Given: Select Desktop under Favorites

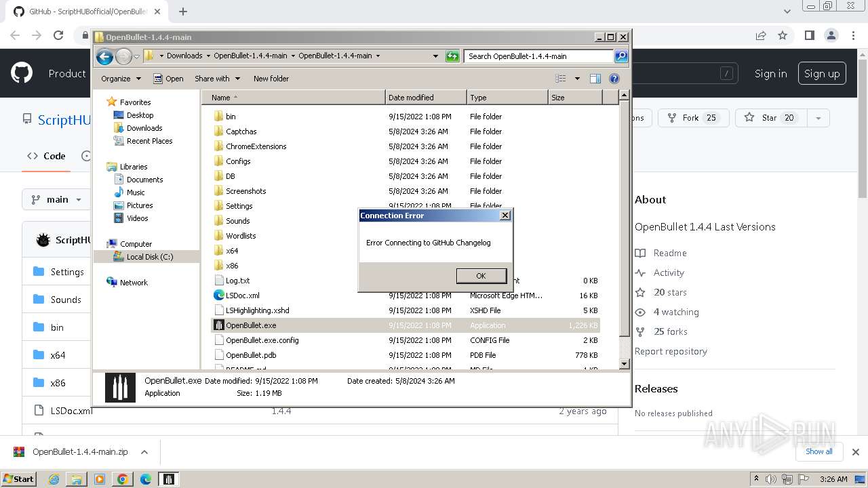Looking at the screenshot, I should pos(140,115).
